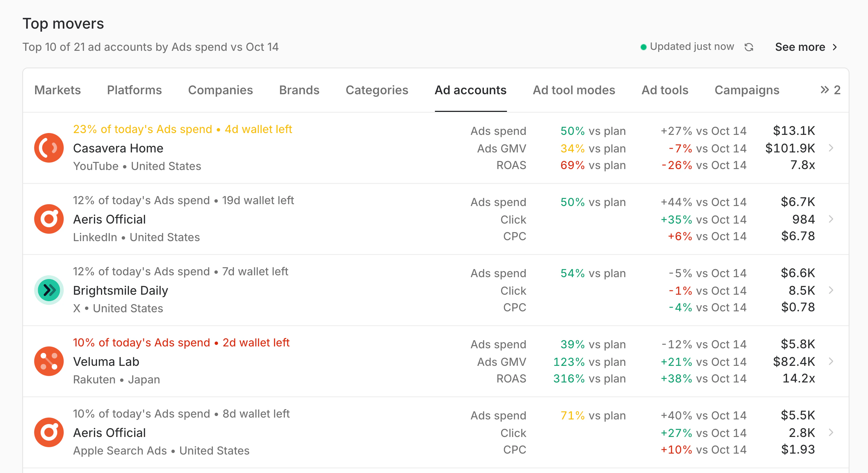Click the $0.78 CPC value
Viewport: 868px width, 473px height.
pos(798,307)
